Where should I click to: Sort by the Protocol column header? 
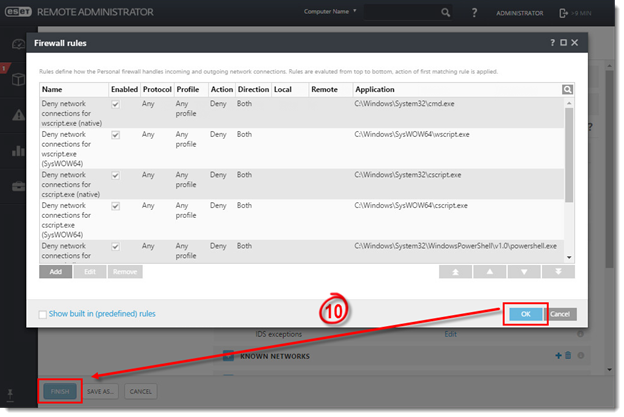[157, 90]
